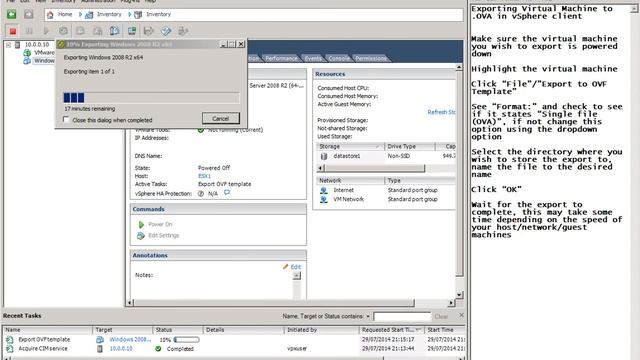
Task: Click the Edit Settings icon in Commands
Action: [x=141, y=236]
